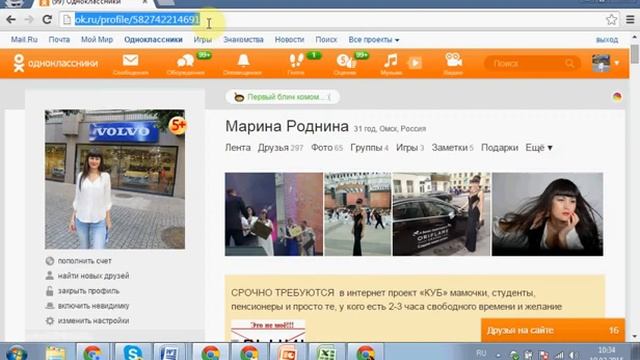Expand the profile avatar dropdown arrow

617,63
